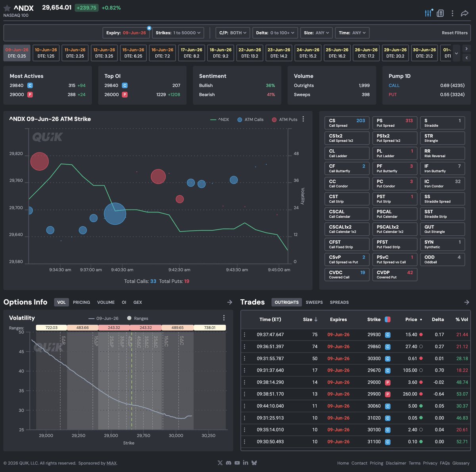476x472 pixels.
Task: Open the YouTube social link
Action: pyautogui.click(x=237, y=463)
